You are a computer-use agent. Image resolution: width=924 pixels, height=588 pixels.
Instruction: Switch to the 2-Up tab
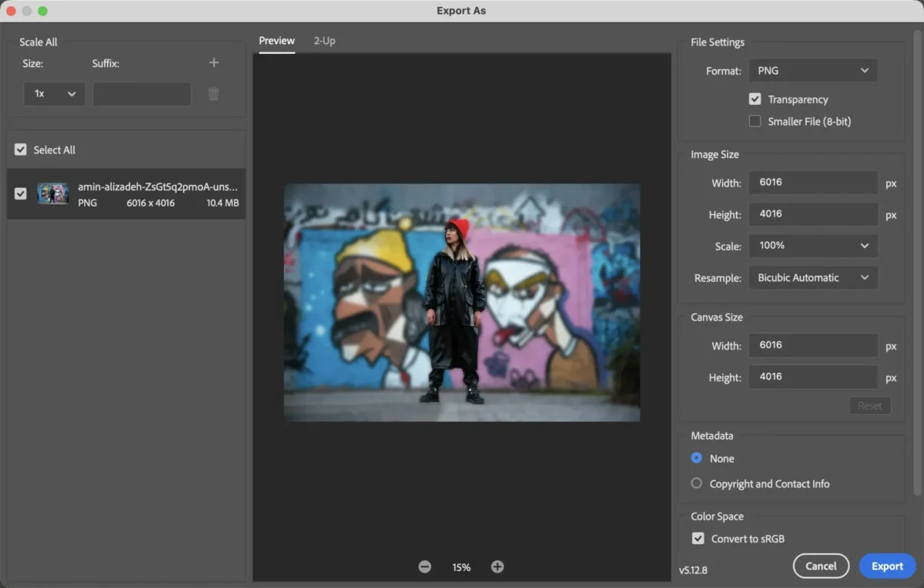(324, 41)
